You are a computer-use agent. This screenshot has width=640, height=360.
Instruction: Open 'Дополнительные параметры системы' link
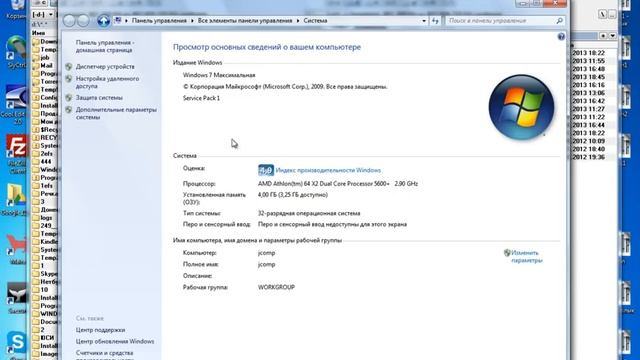click(116, 113)
